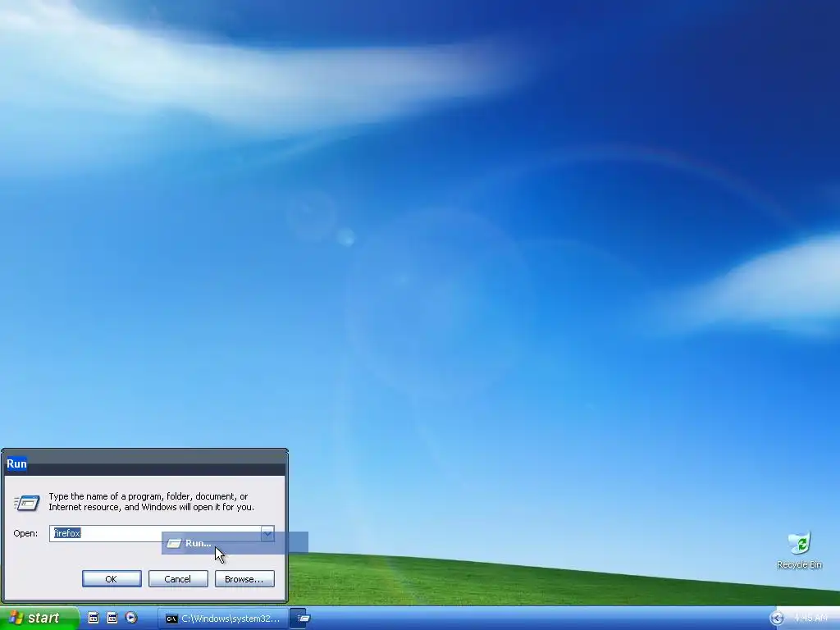Open the Start menu
The width and height of the screenshot is (840, 630).
pos(39,618)
